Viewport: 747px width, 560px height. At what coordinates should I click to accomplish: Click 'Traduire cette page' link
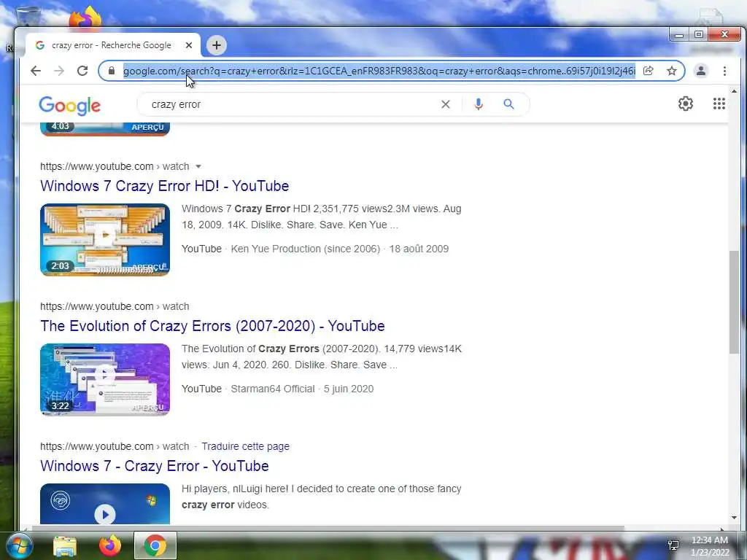[245, 446]
